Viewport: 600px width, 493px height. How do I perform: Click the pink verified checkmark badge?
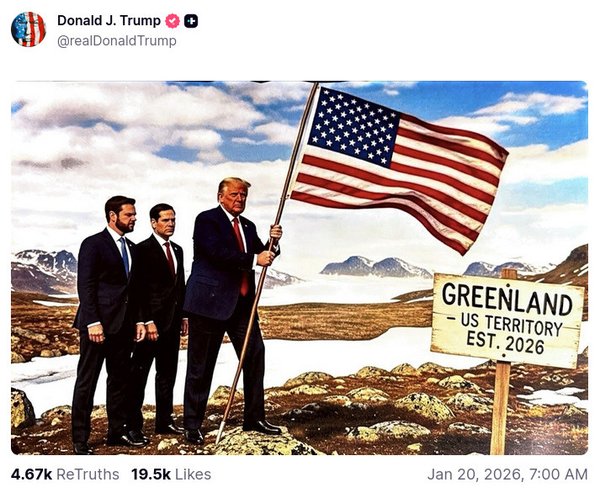[x=172, y=21]
